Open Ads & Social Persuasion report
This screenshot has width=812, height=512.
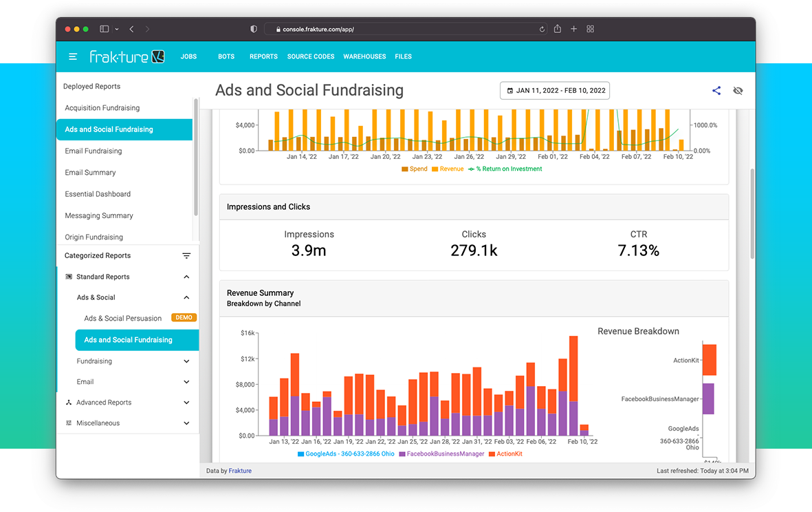(x=123, y=318)
